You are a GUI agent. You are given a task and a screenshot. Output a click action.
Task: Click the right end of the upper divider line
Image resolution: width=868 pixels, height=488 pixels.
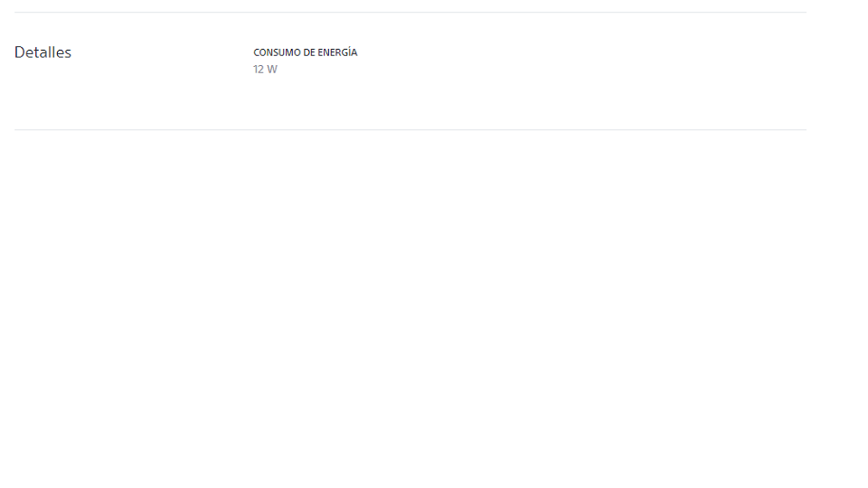(805, 12)
